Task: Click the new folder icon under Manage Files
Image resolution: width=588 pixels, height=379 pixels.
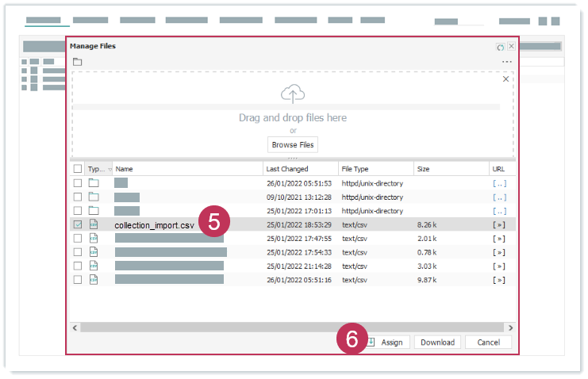Action: tap(77, 62)
